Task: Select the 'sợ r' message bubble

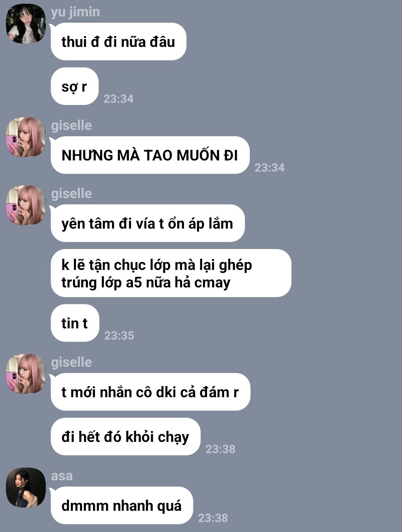Action: point(74,86)
